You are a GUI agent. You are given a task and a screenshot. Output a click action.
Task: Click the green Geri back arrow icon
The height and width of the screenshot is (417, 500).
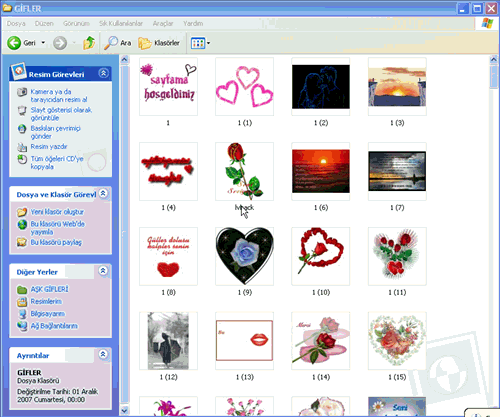14,43
